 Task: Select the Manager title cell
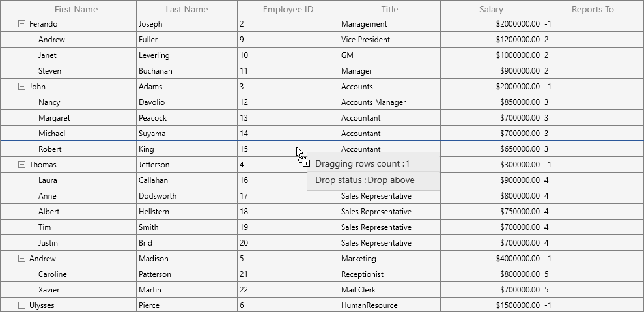[x=390, y=71]
